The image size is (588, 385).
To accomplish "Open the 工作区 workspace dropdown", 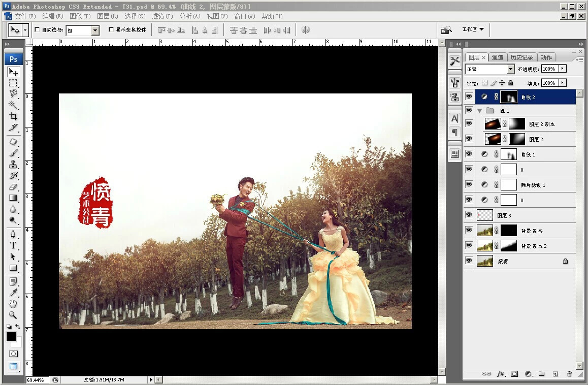I will 473,29.
